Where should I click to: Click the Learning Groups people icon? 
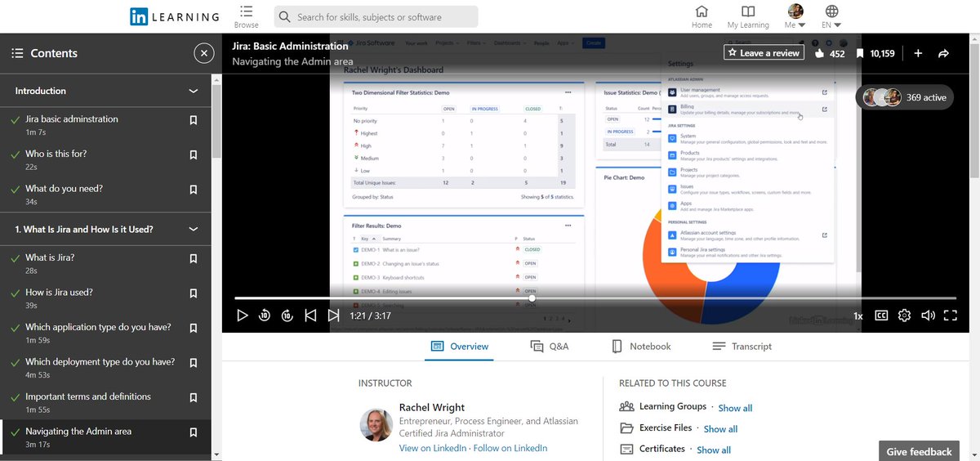coord(626,406)
